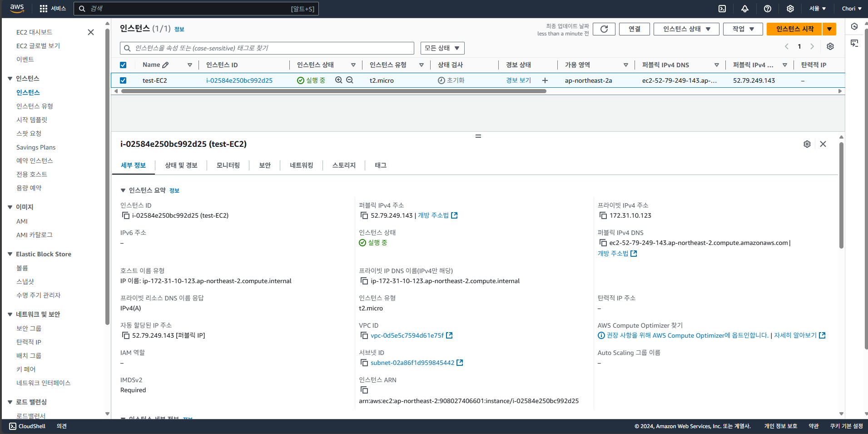Copy the instance ARN
The width and height of the screenshot is (868, 434).
pos(364,390)
